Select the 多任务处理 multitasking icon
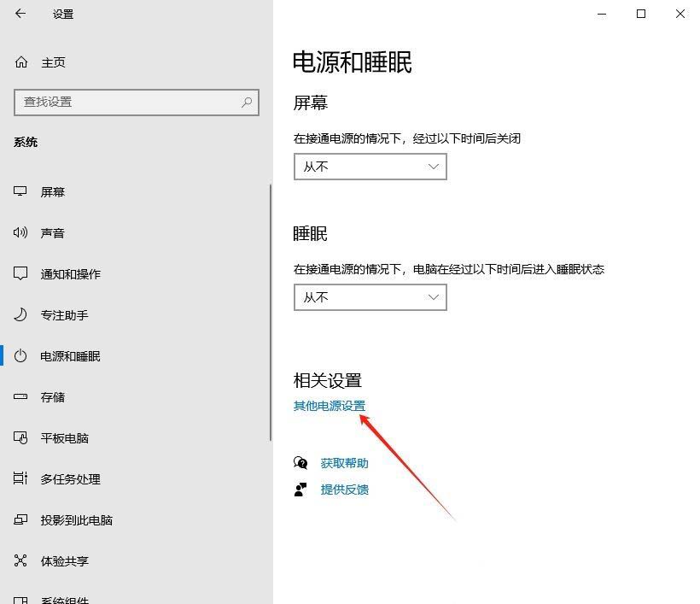The height and width of the screenshot is (604, 700). click(x=20, y=478)
